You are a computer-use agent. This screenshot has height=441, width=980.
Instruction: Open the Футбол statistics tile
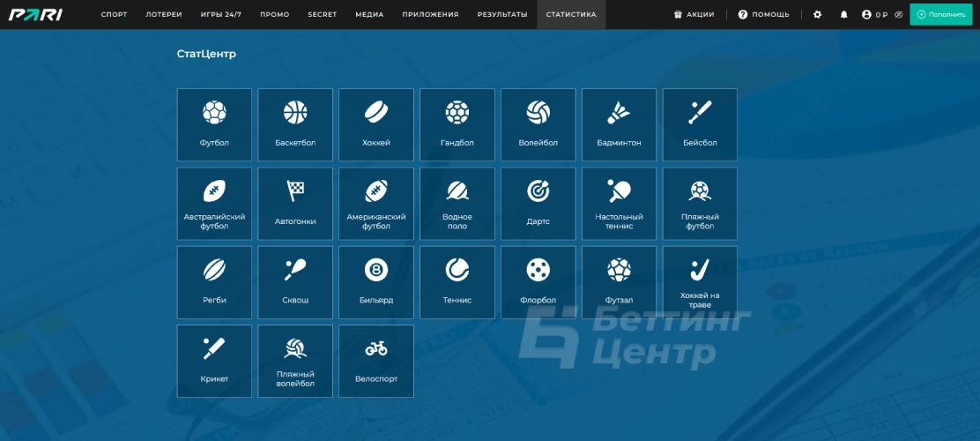tap(214, 124)
